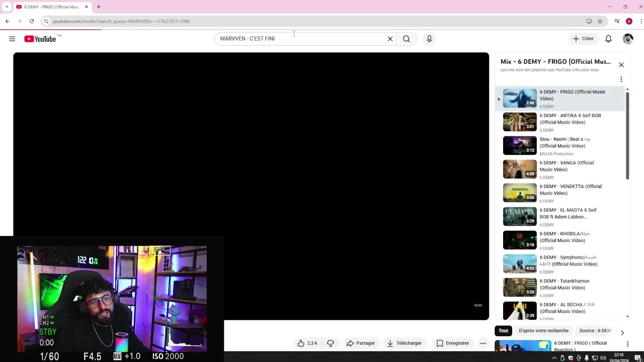Viewport: 644px width, 362px height.
Task: Close the 6 DEMY - FRIGO tab
Action: pos(87,7)
